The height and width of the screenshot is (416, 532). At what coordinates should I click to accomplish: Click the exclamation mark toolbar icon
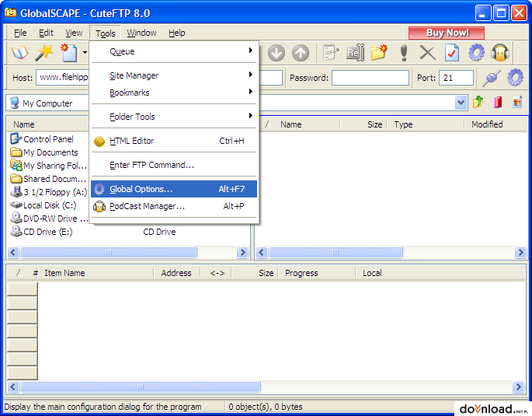point(404,53)
